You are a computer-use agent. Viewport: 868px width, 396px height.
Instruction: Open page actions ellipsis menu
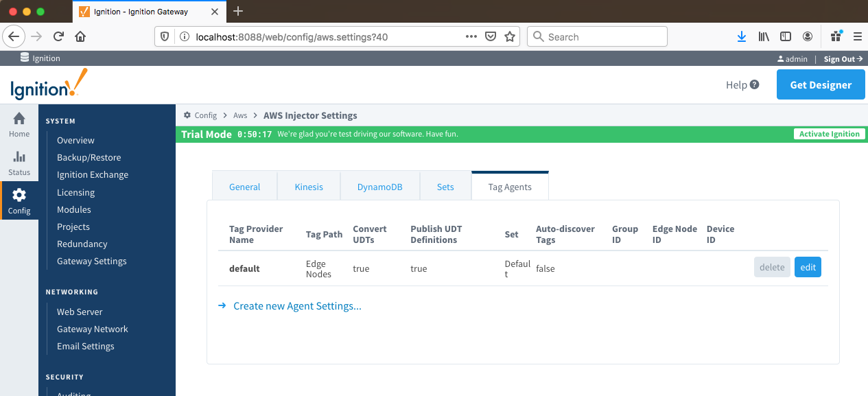471,36
